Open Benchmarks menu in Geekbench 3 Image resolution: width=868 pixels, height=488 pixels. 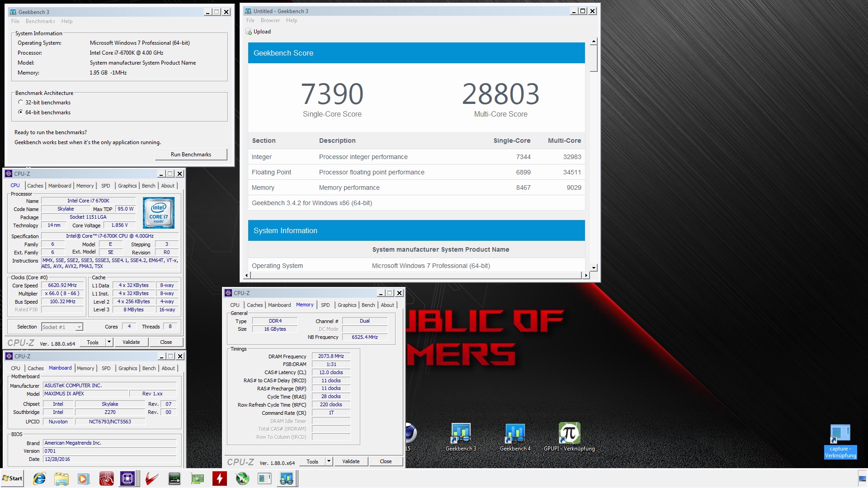[40, 21]
